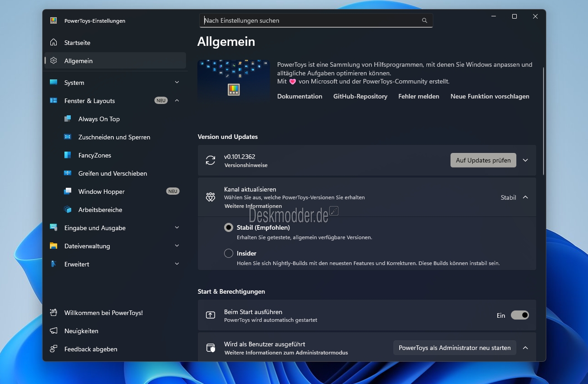Click the Willkommen bei PowerToys icon

click(x=54, y=313)
